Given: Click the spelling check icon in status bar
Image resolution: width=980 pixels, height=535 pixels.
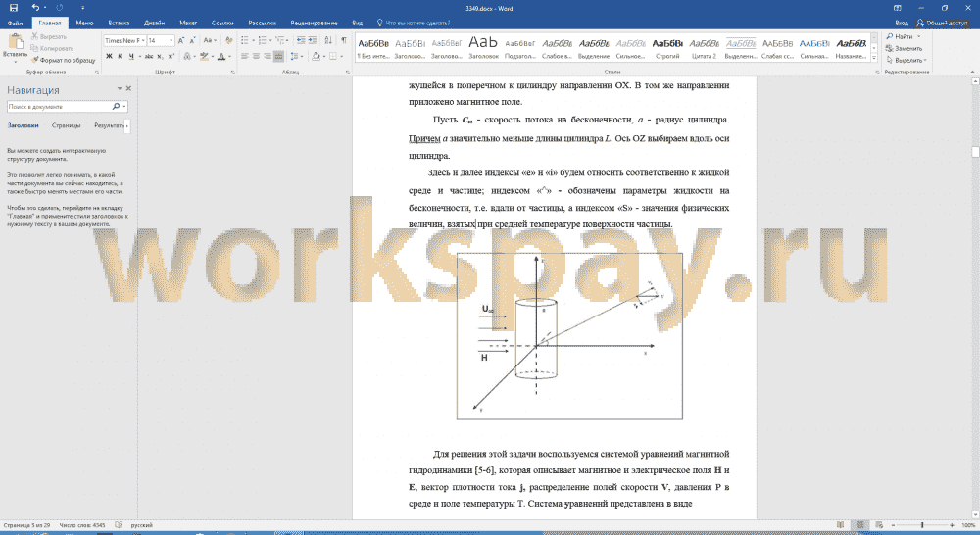Looking at the screenshot, I should (119, 525).
